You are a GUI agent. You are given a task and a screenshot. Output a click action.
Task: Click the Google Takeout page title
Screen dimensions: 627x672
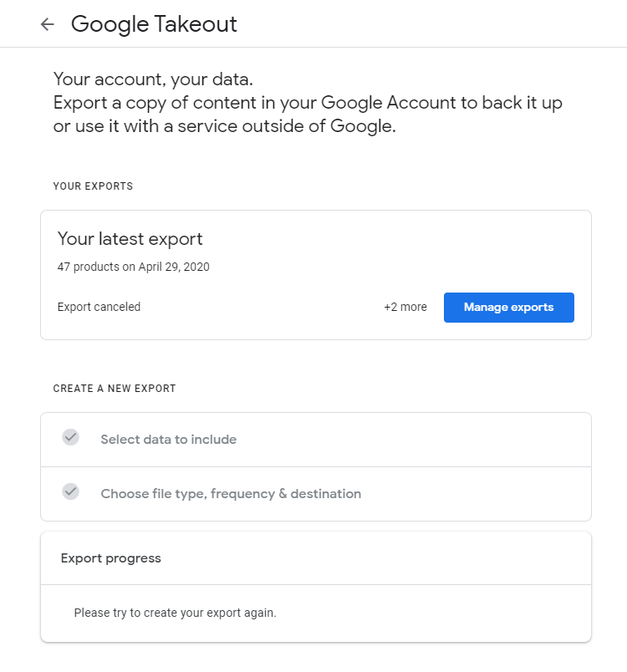(x=154, y=24)
